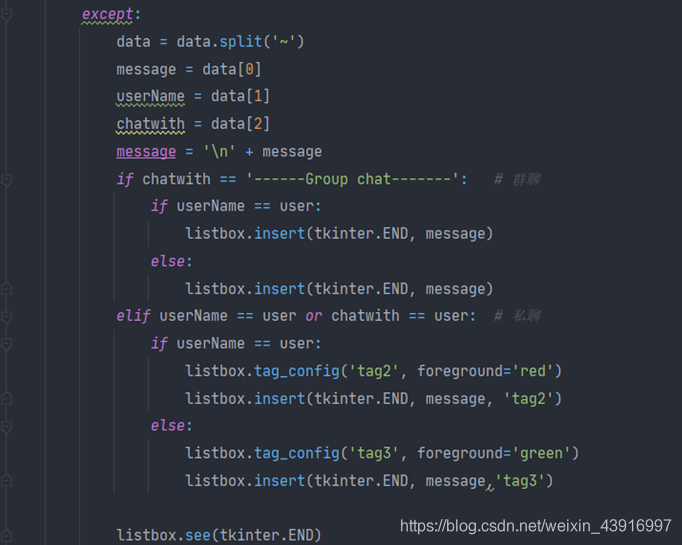Image resolution: width=682 pixels, height=545 pixels.
Task: Click the 私聊 comment text
Action: pos(526,316)
